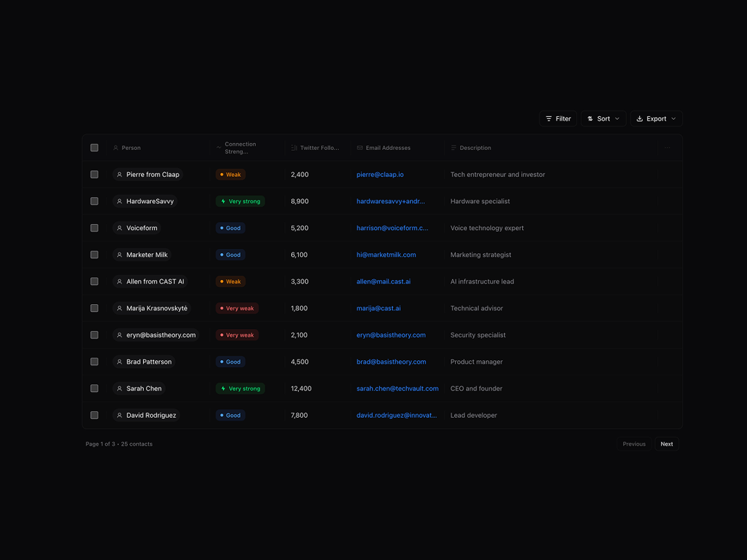Image resolution: width=747 pixels, height=560 pixels.
Task: Click the Description column header
Action: (x=471, y=148)
